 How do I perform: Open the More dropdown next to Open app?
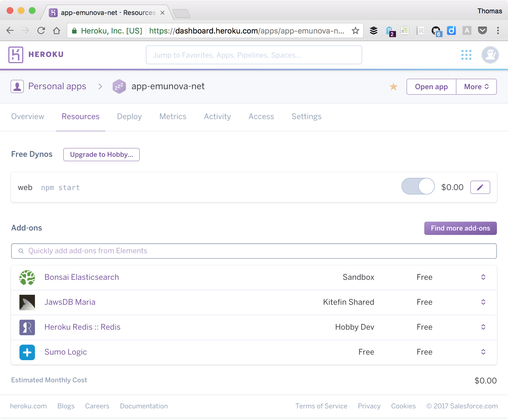click(x=476, y=87)
